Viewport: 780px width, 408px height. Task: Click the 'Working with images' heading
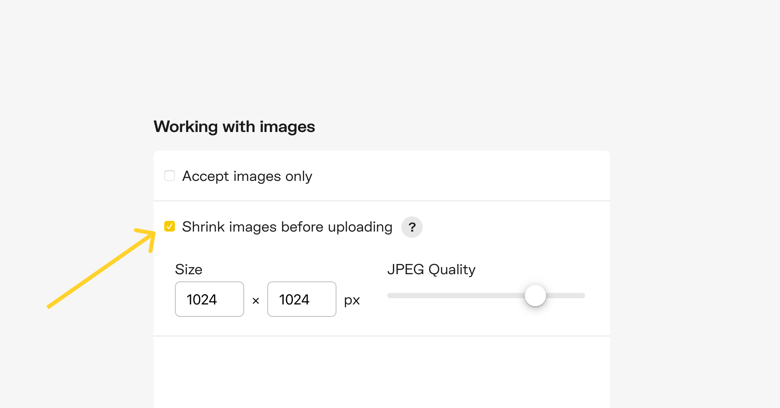pos(234,127)
